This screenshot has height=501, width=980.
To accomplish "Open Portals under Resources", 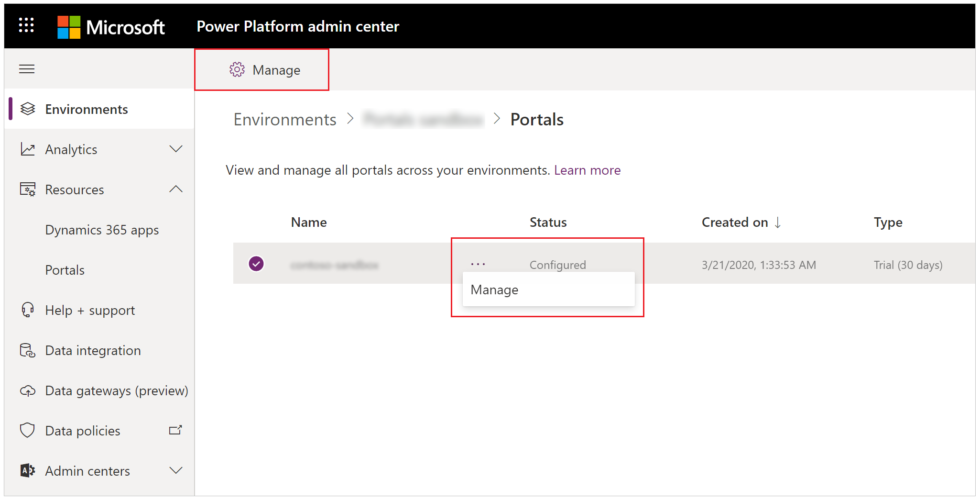I will [65, 270].
